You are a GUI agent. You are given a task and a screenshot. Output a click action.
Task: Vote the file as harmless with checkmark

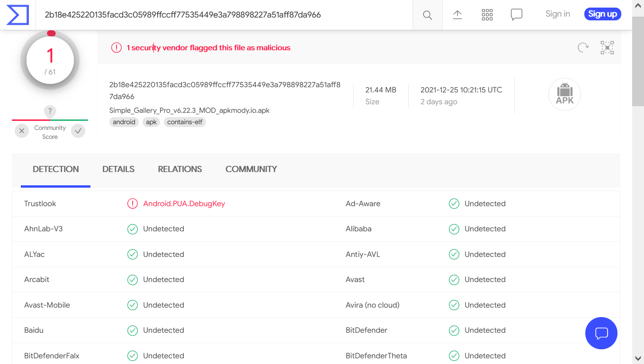(x=78, y=131)
